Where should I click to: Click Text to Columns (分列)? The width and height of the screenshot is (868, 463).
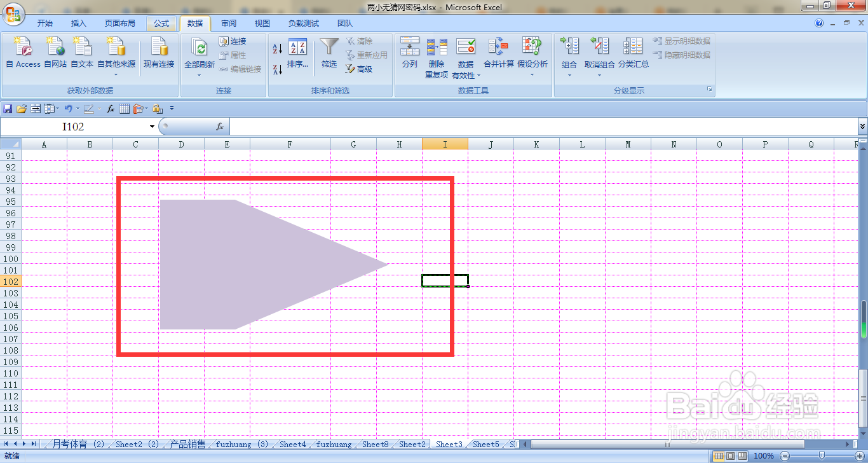(x=409, y=53)
